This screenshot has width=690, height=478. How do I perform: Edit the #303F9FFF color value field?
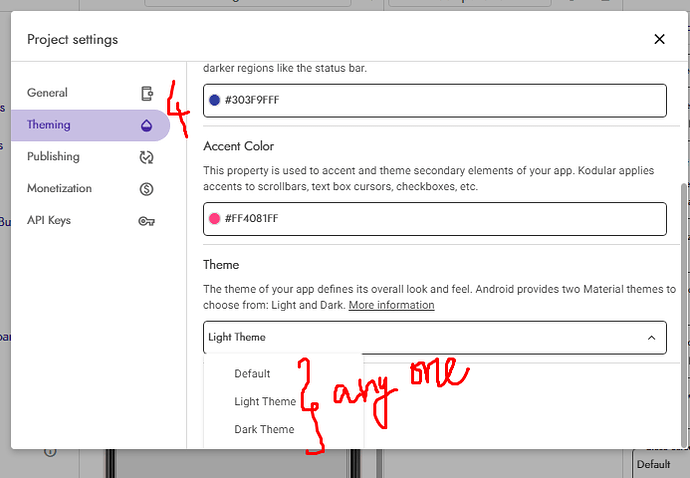(x=435, y=100)
